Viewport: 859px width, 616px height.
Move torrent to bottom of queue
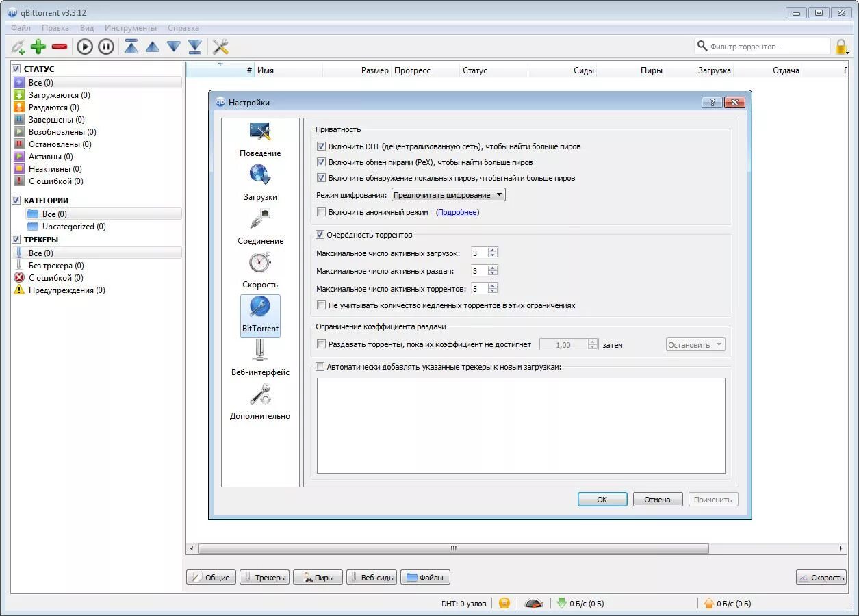[195, 47]
